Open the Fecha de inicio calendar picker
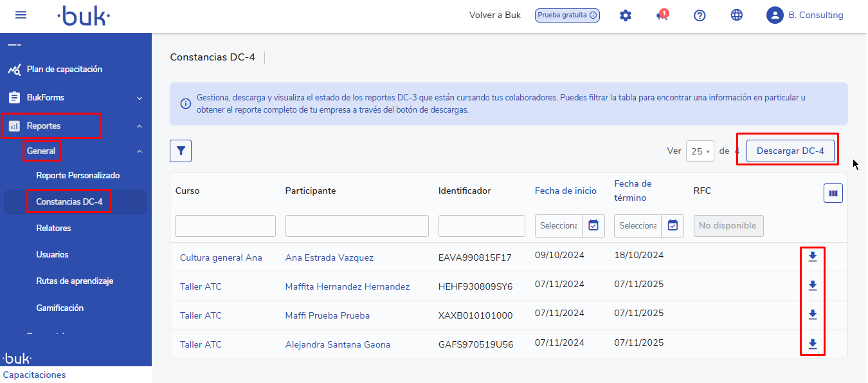The height and width of the screenshot is (383, 868). [x=593, y=226]
